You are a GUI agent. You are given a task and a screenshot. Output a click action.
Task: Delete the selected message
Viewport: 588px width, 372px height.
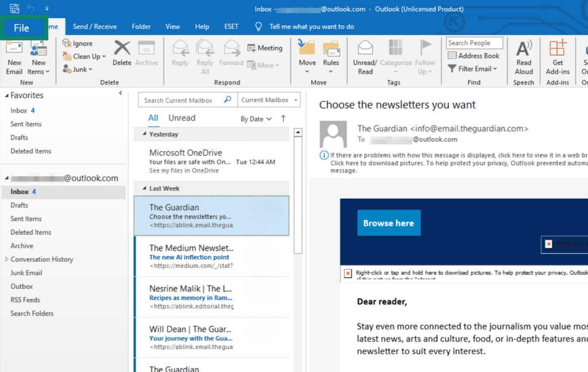coord(122,53)
